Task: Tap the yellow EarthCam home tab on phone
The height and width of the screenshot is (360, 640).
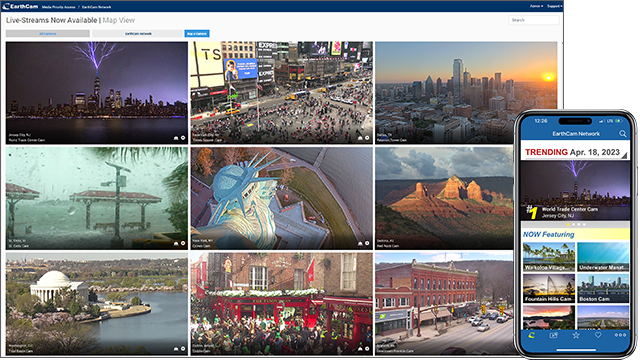Action: coord(531,335)
